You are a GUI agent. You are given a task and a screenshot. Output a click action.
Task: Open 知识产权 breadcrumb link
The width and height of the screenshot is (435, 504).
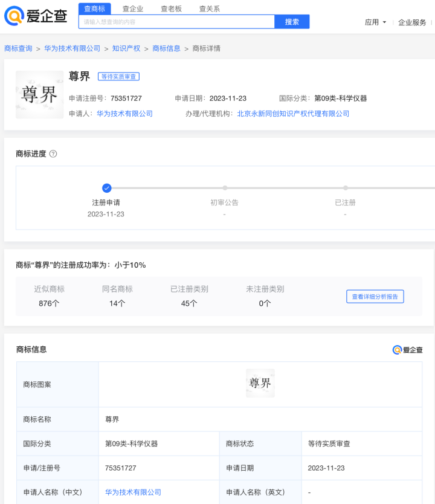(x=126, y=48)
